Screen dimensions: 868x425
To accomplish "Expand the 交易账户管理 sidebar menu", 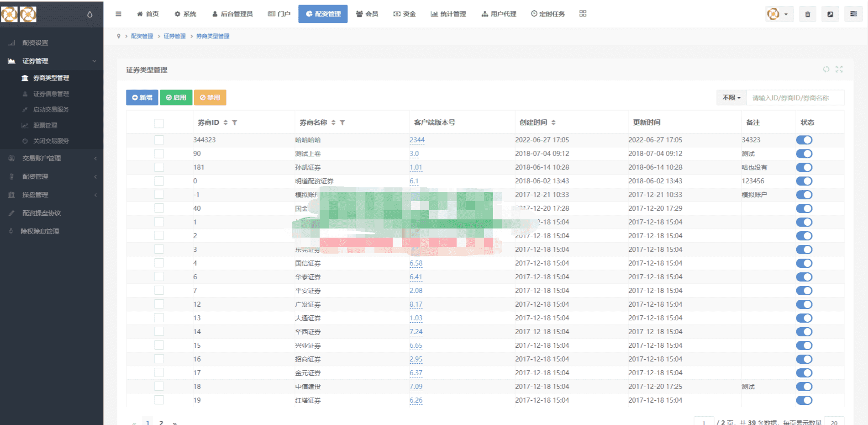I will [52, 158].
